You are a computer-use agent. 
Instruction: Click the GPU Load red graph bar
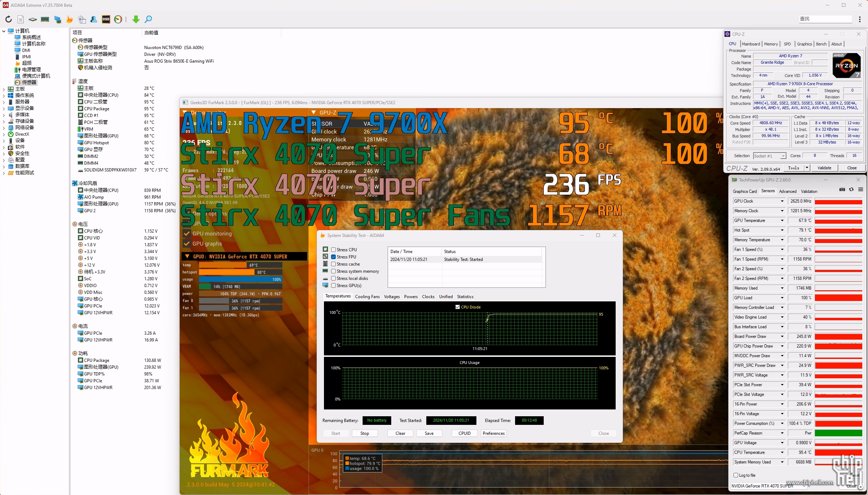click(x=838, y=298)
